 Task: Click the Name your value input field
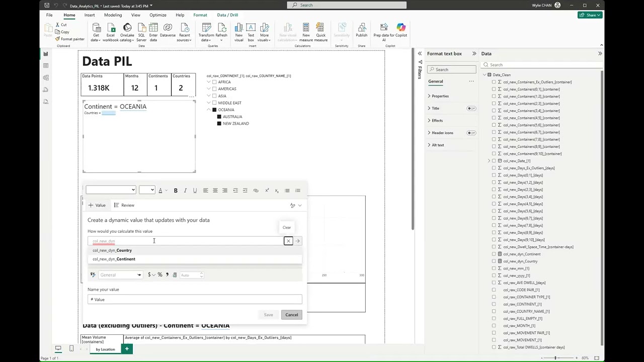point(195,300)
